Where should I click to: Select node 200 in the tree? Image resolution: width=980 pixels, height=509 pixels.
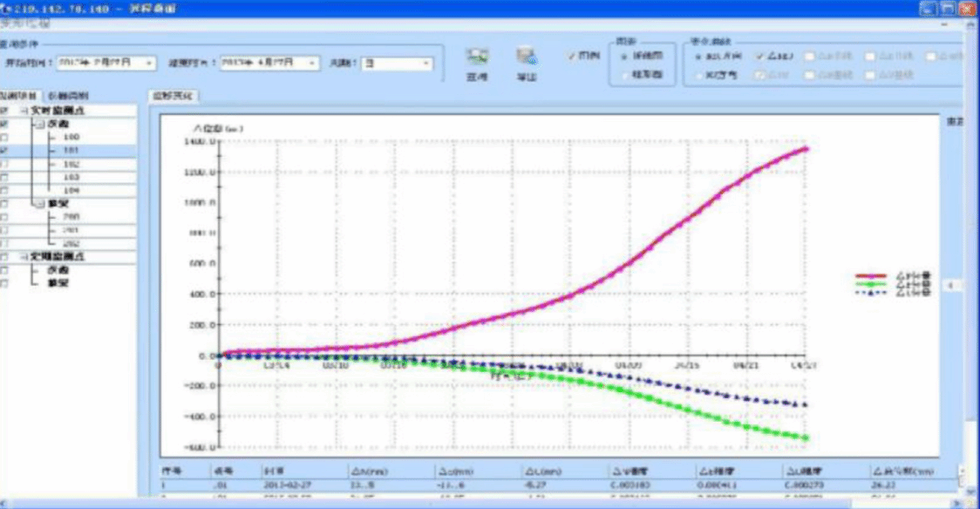click(71, 216)
